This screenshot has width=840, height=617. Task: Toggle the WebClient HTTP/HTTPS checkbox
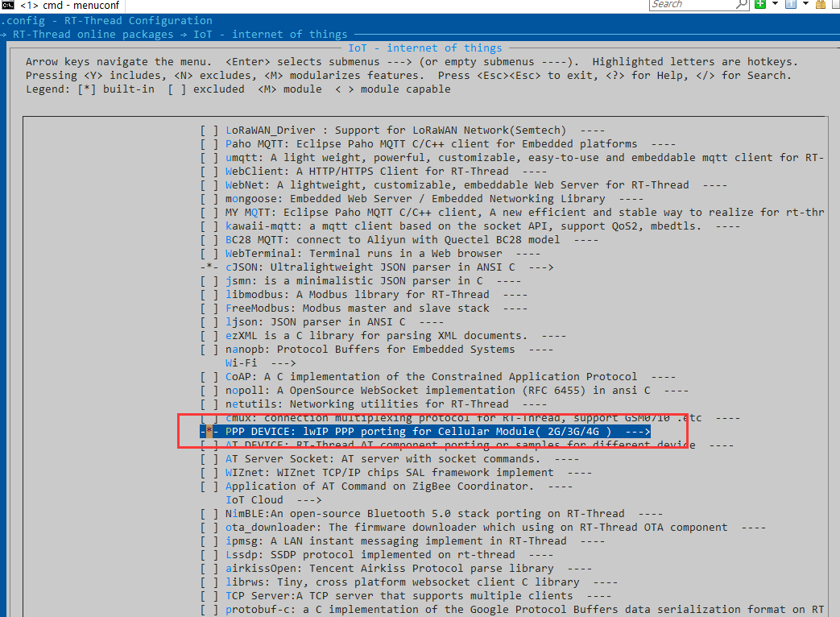click(209, 172)
